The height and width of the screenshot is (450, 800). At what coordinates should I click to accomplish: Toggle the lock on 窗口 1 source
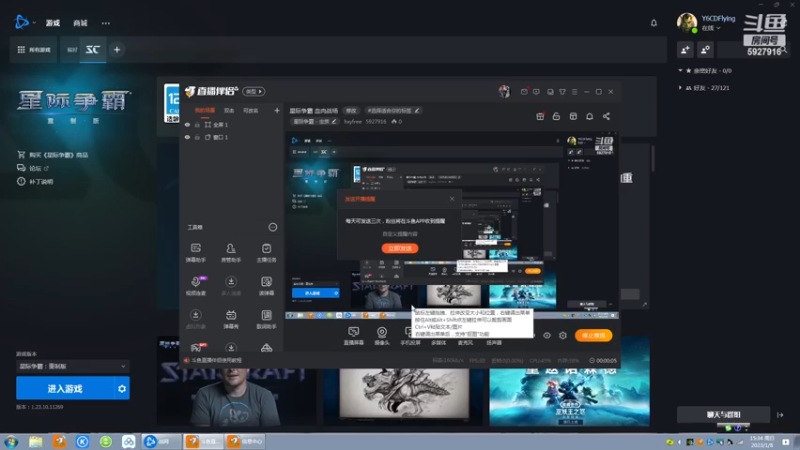pos(197,137)
